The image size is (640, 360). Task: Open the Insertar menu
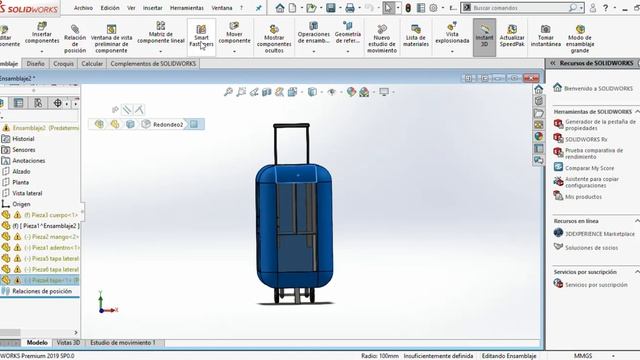pos(153,8)
